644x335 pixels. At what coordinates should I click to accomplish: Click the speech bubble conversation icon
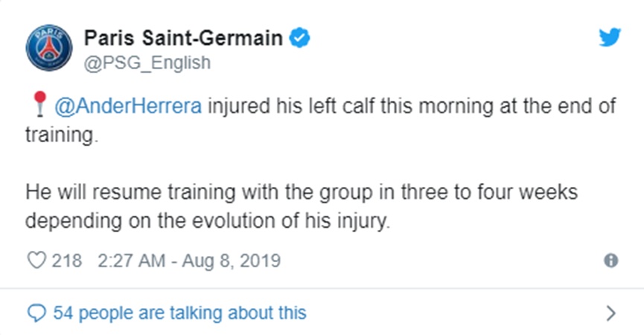[x=36, y=312]
